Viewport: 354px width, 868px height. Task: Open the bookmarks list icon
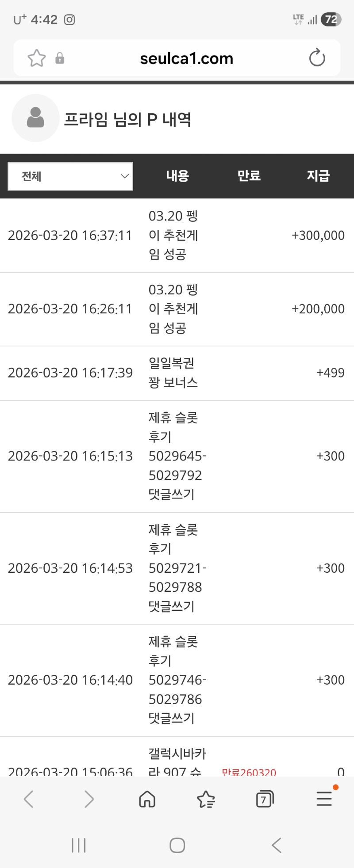[x=206, y=799]
